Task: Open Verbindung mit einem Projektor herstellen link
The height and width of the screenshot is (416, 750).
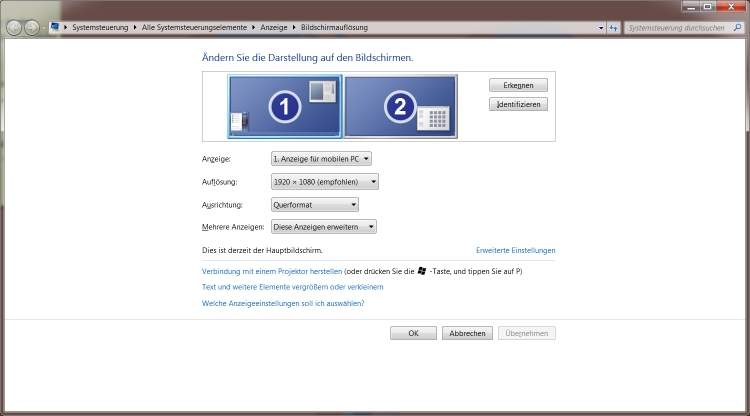Action: pos(272,271)
